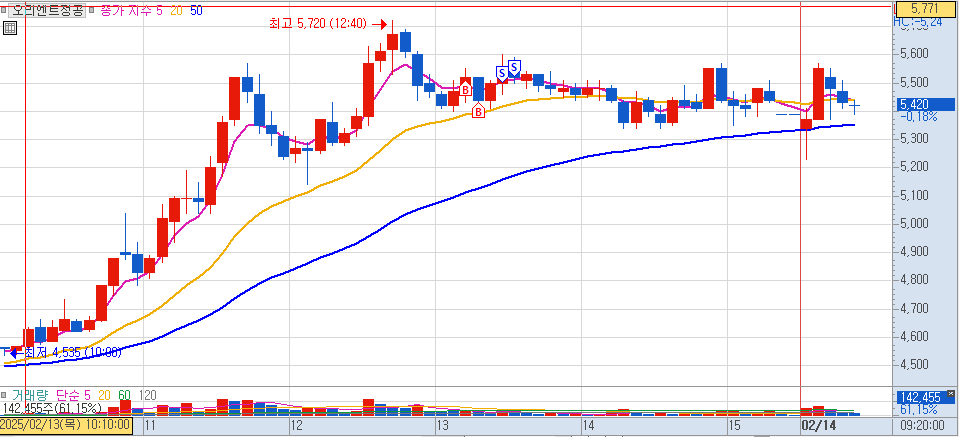Click the 4,500 price axis label
Screen dimensions: 959x437
click(914, 365)
